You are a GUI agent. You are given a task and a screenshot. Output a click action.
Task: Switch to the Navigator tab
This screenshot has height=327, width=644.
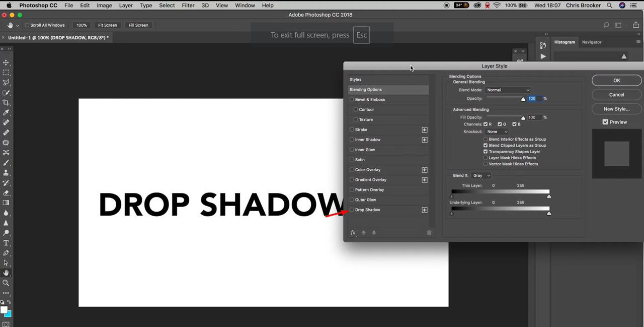592,42
